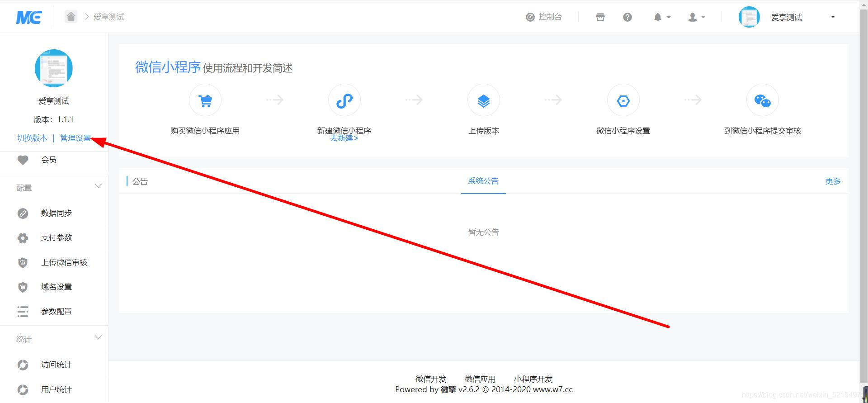Click 到微信小程序提交审核 step label

pos(763,131)
